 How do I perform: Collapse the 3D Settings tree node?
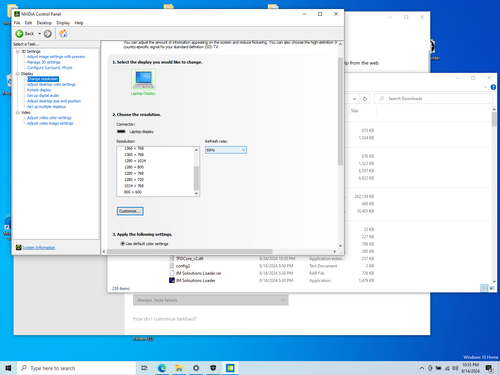tap(18, 52)
